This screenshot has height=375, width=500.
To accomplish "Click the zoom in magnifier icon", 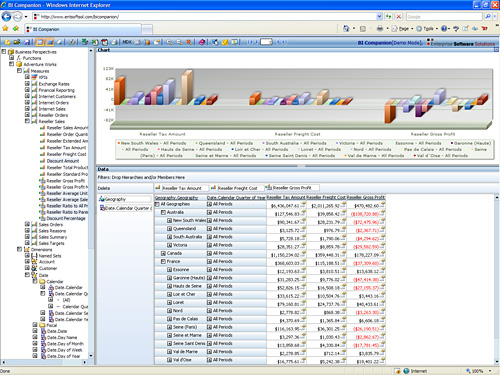I will pos(169,42).
